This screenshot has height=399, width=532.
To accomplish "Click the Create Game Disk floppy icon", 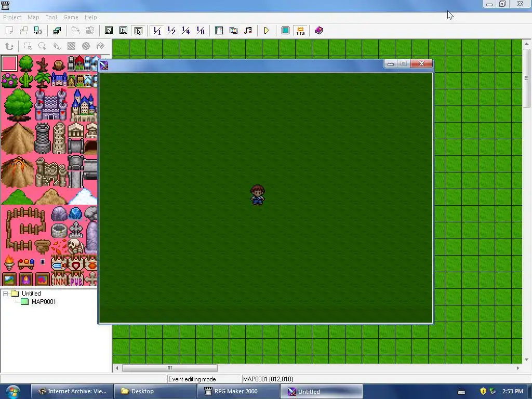I will (x=57, y=31).
